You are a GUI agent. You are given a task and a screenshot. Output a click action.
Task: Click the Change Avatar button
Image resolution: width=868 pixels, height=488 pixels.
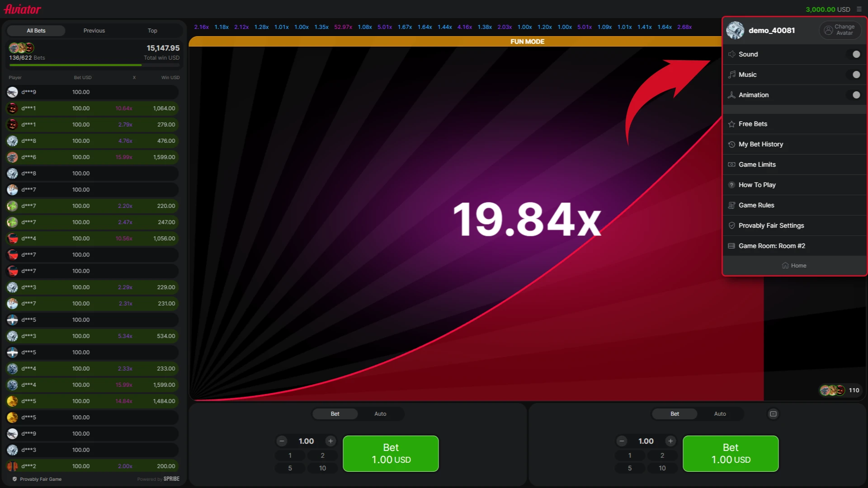click(840, 30)
